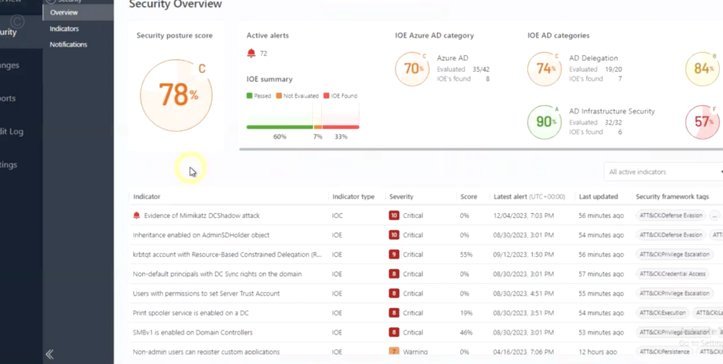Open the AD Infrastructure Security 90% gauge
723x364 pixels.
coord(545,122)
